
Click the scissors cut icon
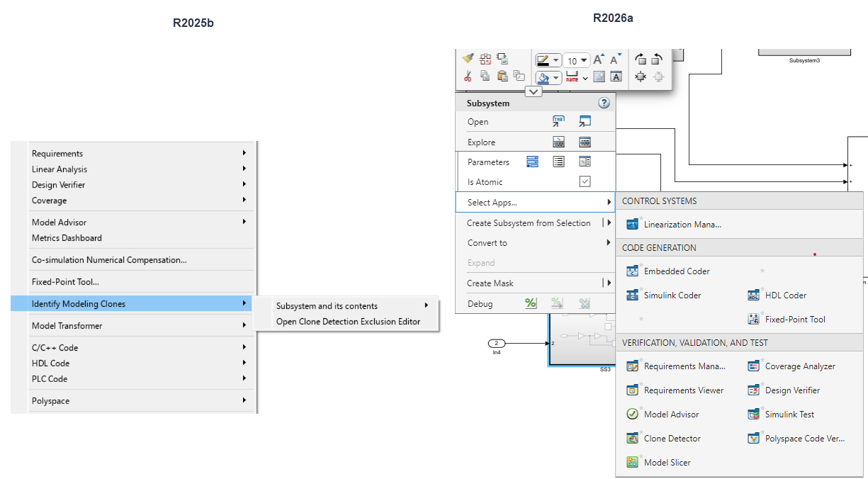tap(468, 76)
